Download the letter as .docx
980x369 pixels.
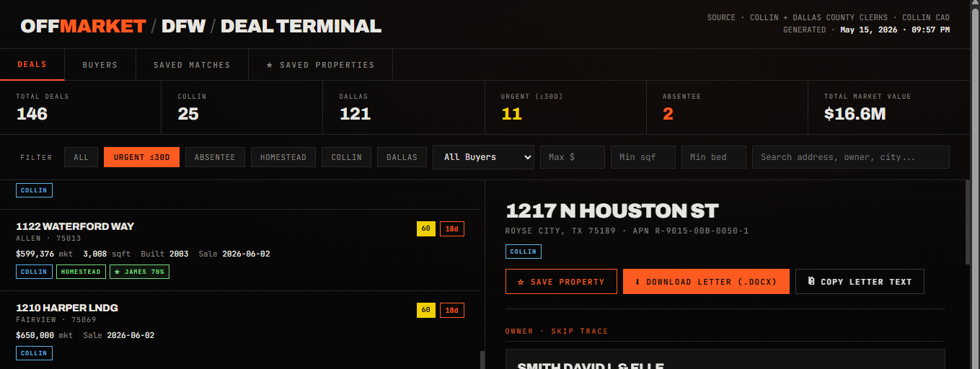[x=706, y=282]
